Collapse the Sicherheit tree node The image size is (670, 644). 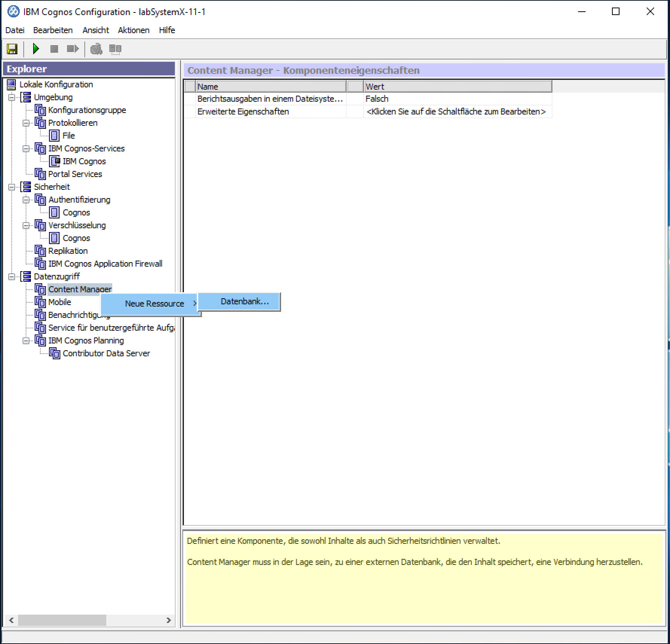point(12,187)
